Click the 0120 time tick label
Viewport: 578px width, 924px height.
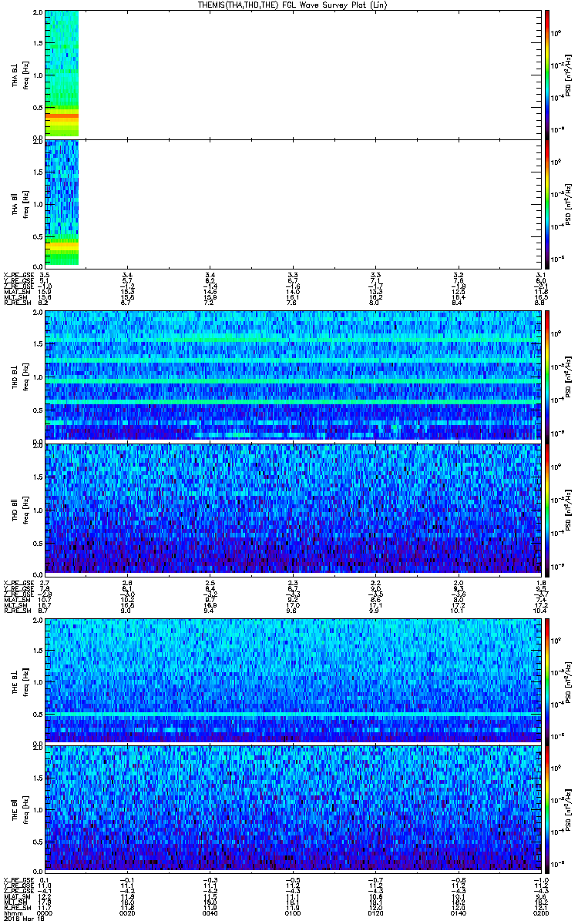[x=375, y=912]
